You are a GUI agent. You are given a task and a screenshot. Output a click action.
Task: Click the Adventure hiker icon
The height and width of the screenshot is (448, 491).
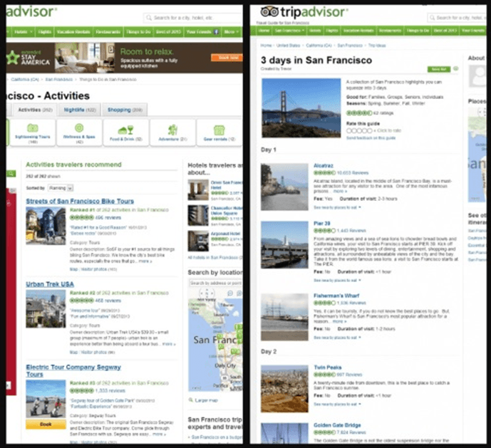tap(172, 130)
